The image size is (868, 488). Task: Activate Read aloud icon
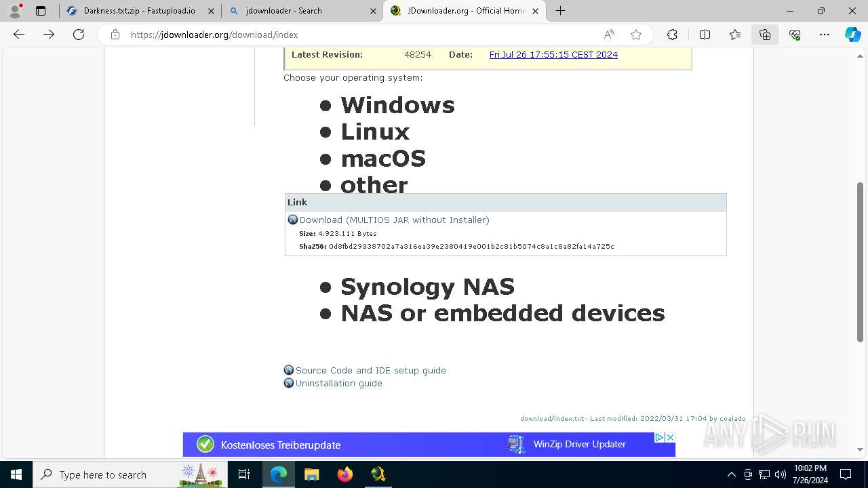click(609, 35)
